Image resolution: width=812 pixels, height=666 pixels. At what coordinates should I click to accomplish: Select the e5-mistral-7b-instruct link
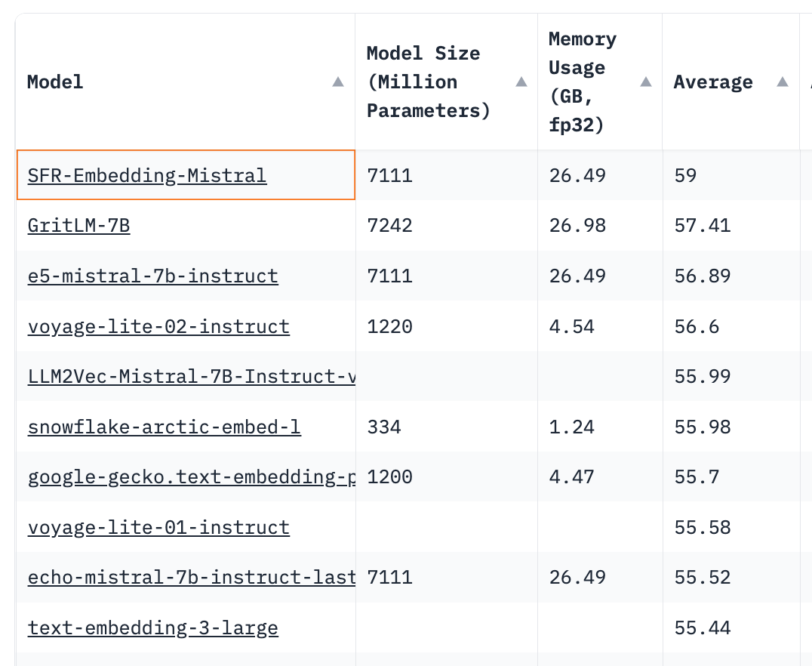click(x=152, y=276)
